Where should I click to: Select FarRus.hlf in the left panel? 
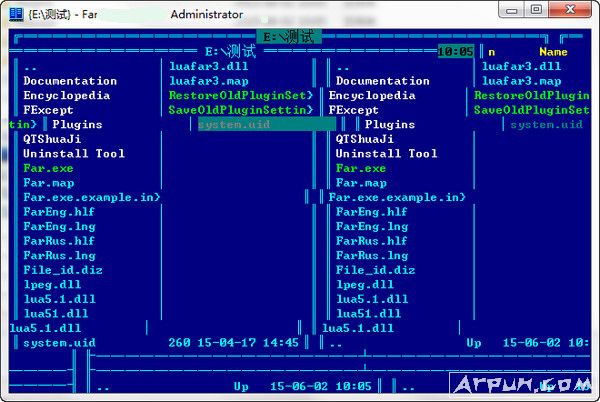coord(59,241)
